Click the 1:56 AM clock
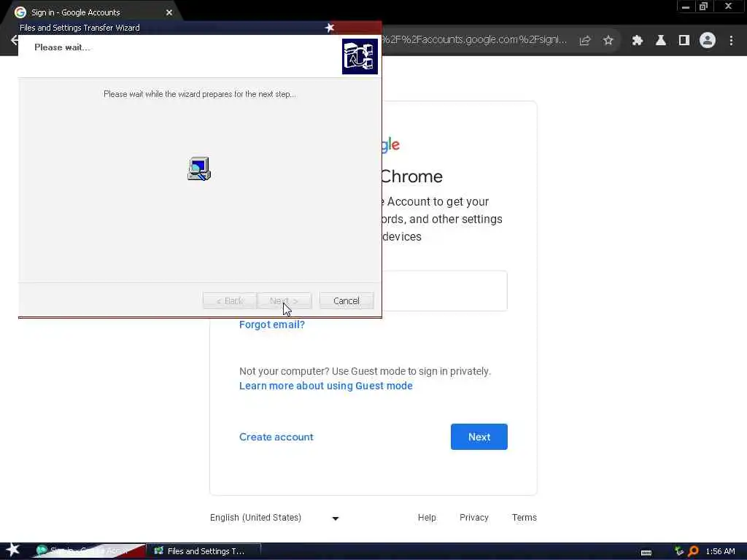The image size is (747, 560). coord(720,551)
